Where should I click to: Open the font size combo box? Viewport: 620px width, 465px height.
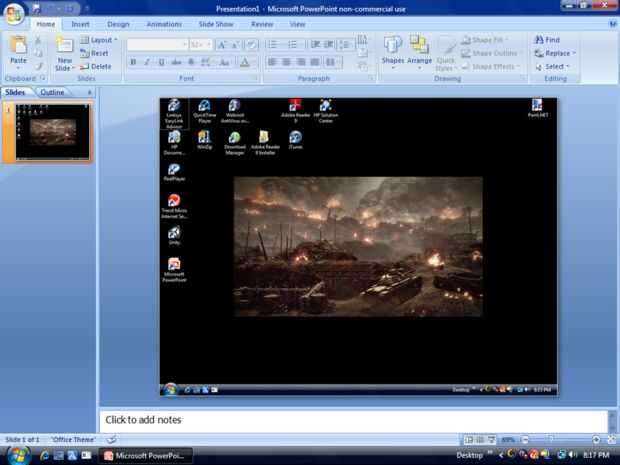coord(201,45)
